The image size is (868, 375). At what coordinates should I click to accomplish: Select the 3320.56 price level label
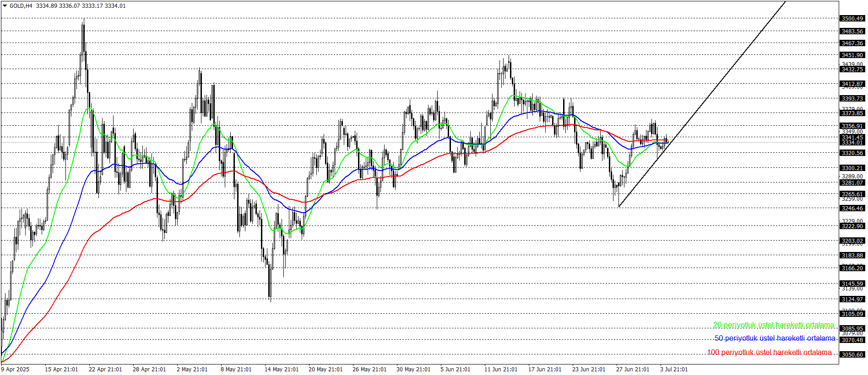(852, 153)
